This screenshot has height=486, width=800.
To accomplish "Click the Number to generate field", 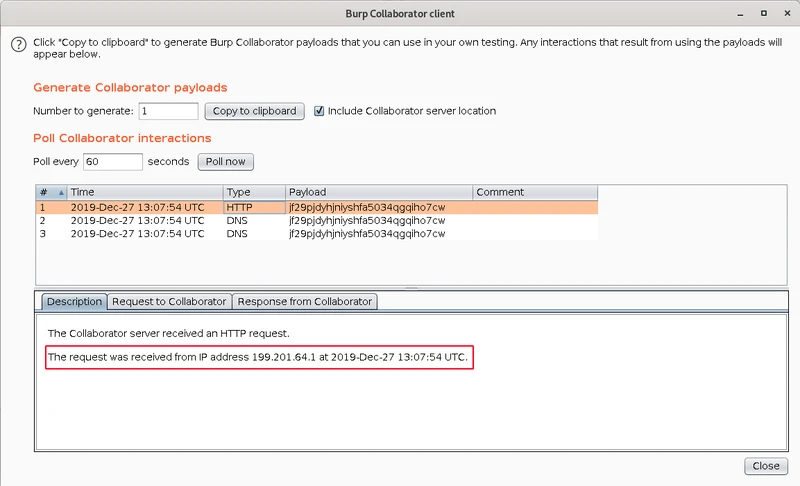I will click(x=168, y=111).
